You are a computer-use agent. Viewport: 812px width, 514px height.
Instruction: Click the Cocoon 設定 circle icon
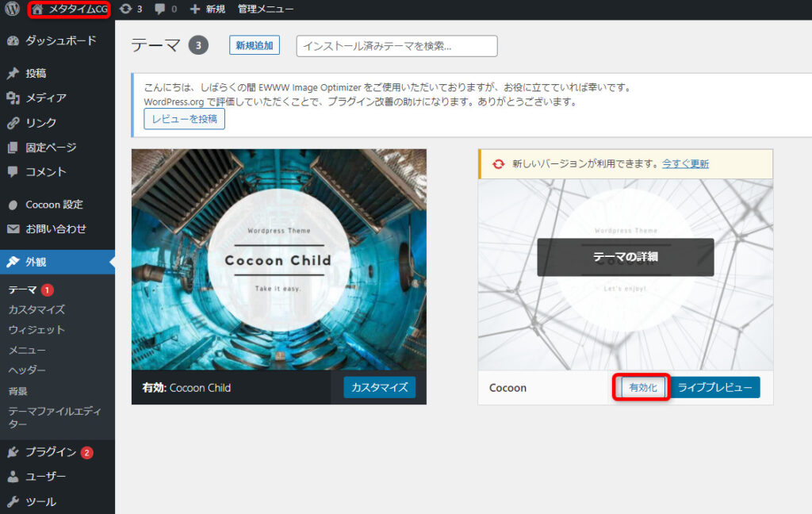tap(13, 205)
